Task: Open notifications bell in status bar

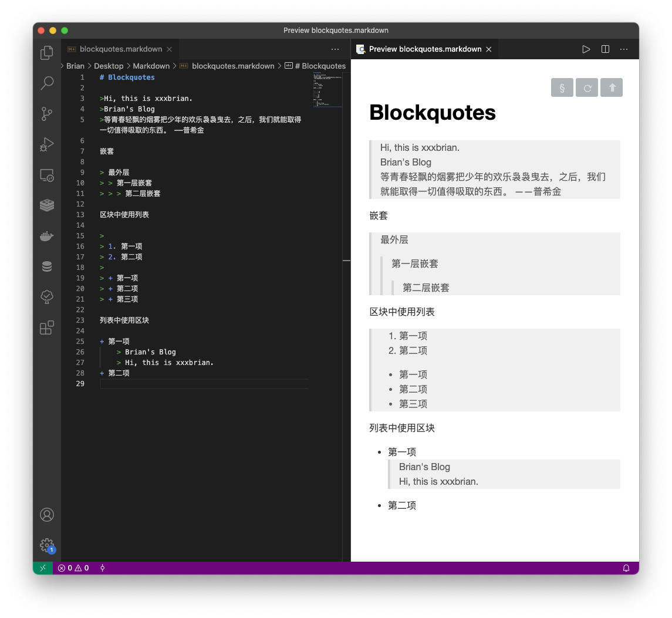Action: (x=626, y=568)
